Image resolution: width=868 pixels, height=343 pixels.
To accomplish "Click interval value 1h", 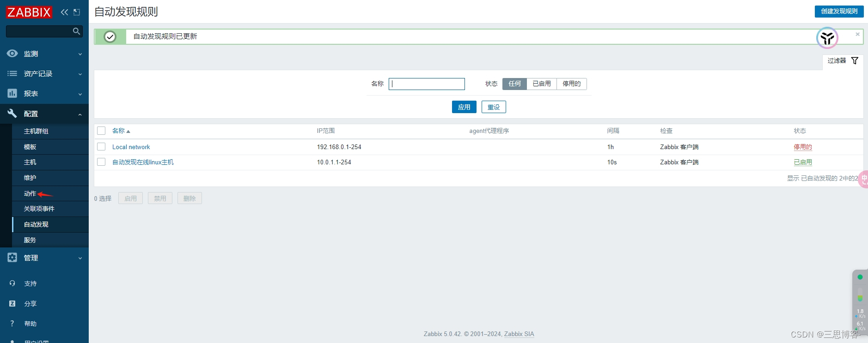I will 611,147.
